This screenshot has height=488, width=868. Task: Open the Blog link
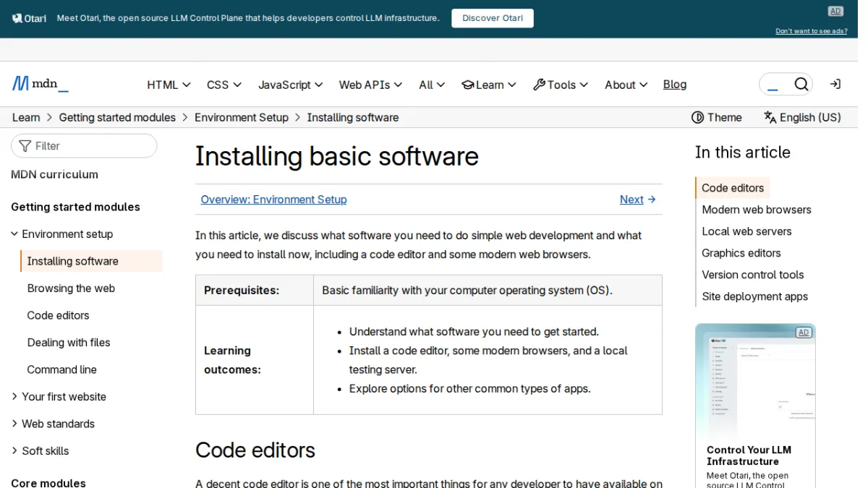pyautogui.click(x=675, y=85)
